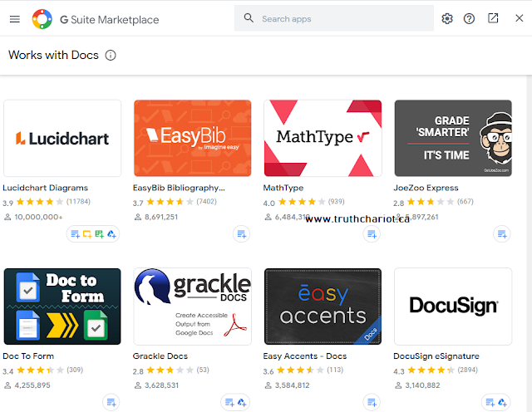Screen dimensions: 532x412
Task: Open the Doc to Form thumbnail
Action: (62, 307)
